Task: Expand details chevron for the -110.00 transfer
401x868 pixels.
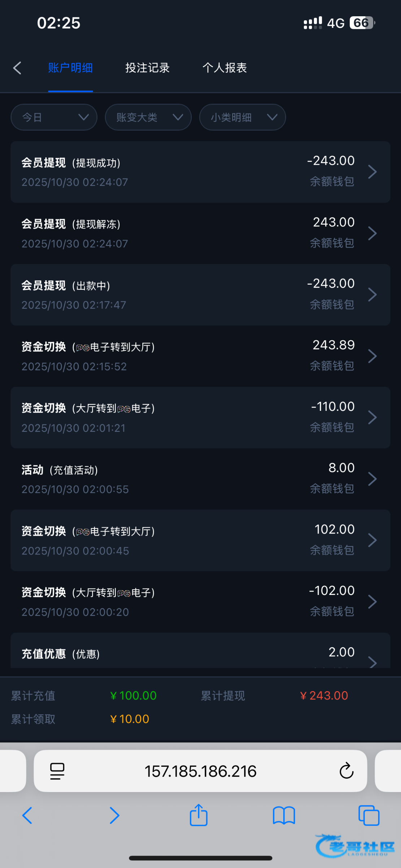Action: point(372,417)
